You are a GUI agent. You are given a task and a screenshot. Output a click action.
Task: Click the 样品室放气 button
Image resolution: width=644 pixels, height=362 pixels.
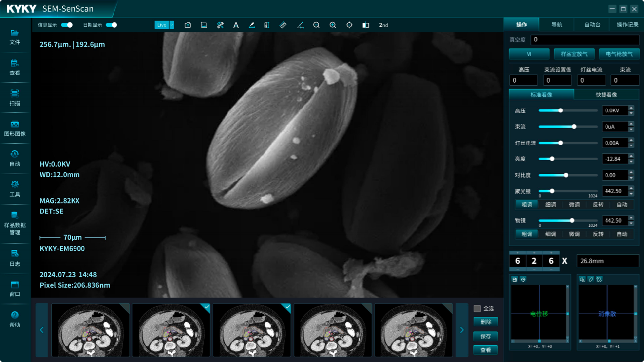574,54
